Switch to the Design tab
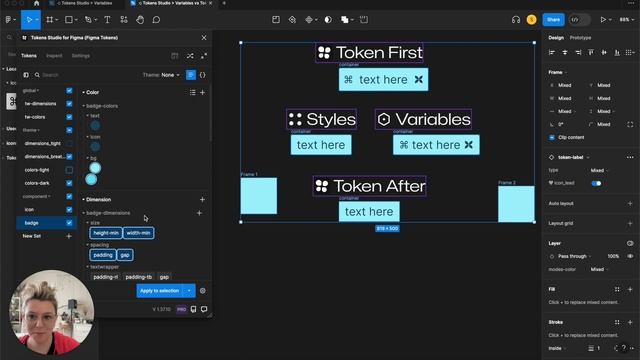Screen dimensions: 640x360 [x=556, y=38]
